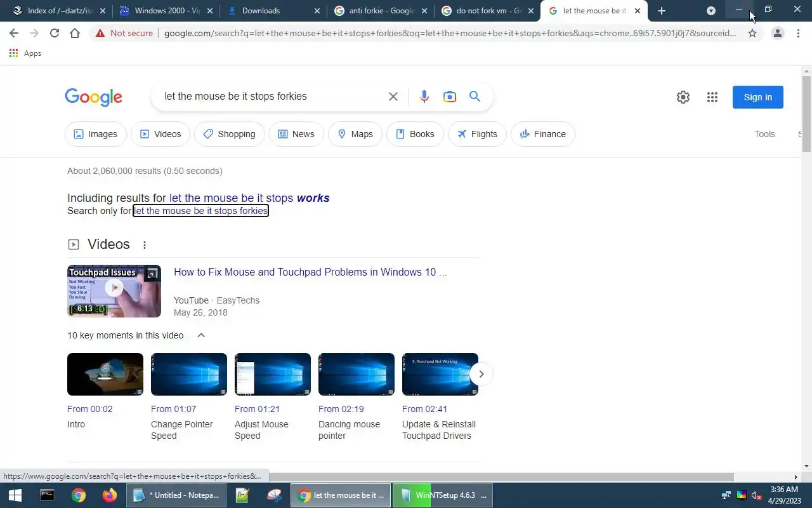The height and width of the screenshot is (508, 812).
Task: Filter results by Shopping
Action: pos(230,134)
